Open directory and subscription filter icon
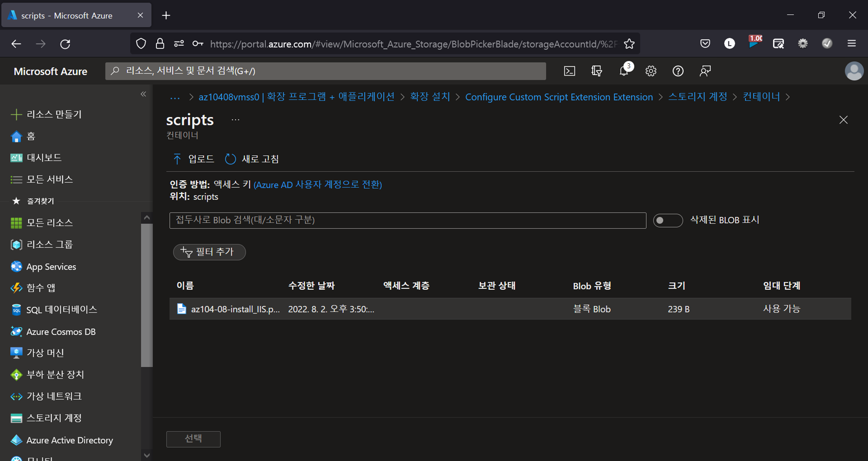868x461 pixels. tap(597, 71)
